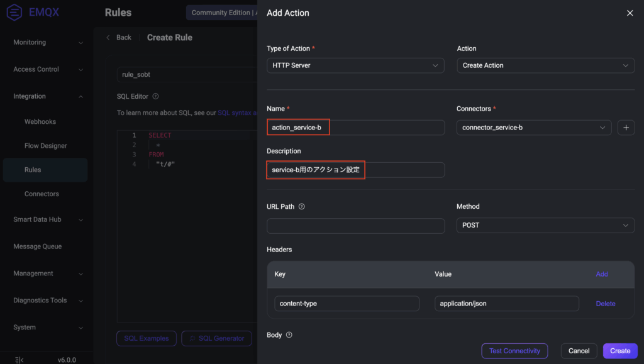
Task: Open the Type of Action dropdown
Action: tap(355, 65)
